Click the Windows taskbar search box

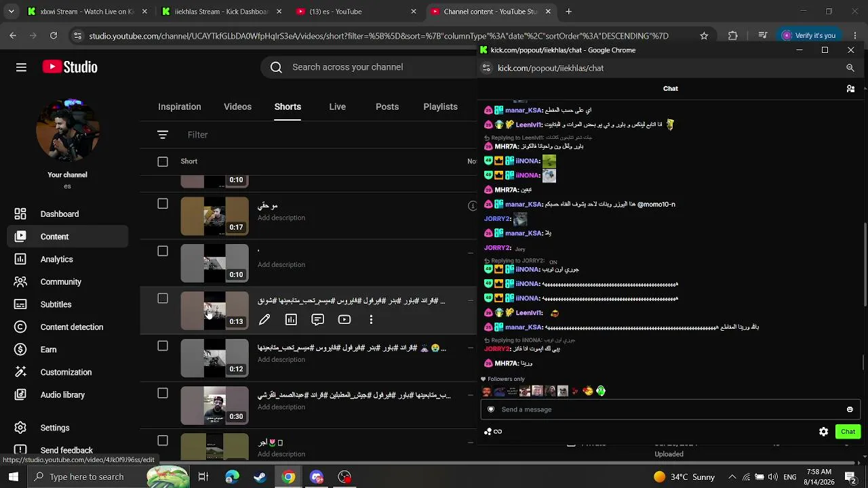(x=86, y=477)
